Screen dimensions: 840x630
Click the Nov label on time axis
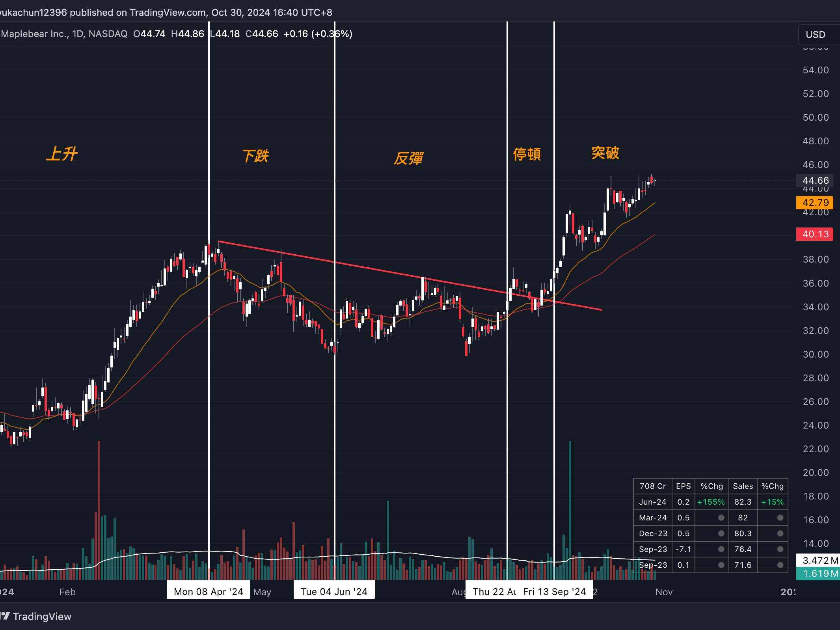click(x=664, y=592)
